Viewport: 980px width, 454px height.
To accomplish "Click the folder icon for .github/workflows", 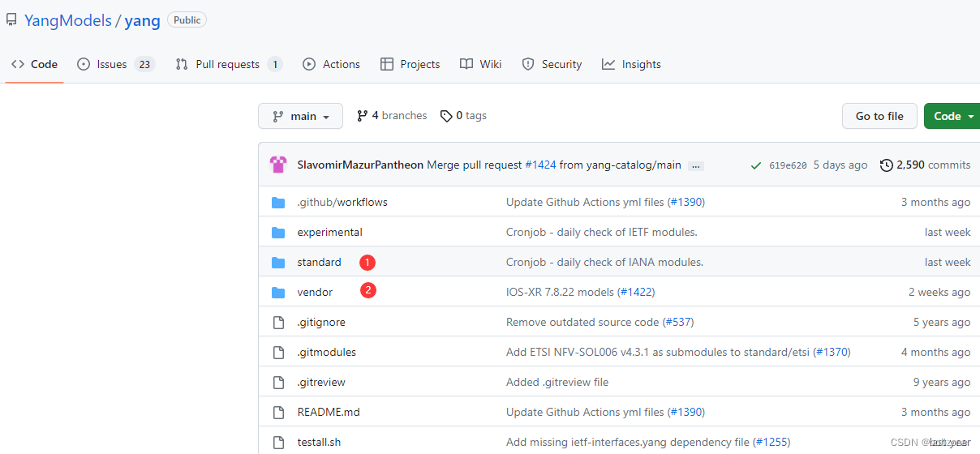I will click(278, 202).
